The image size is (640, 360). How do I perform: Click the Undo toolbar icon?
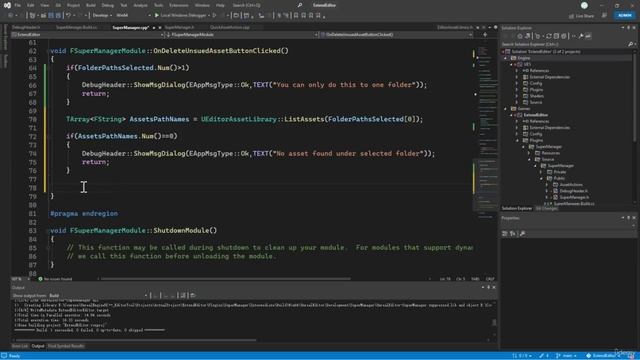(69, 16)
